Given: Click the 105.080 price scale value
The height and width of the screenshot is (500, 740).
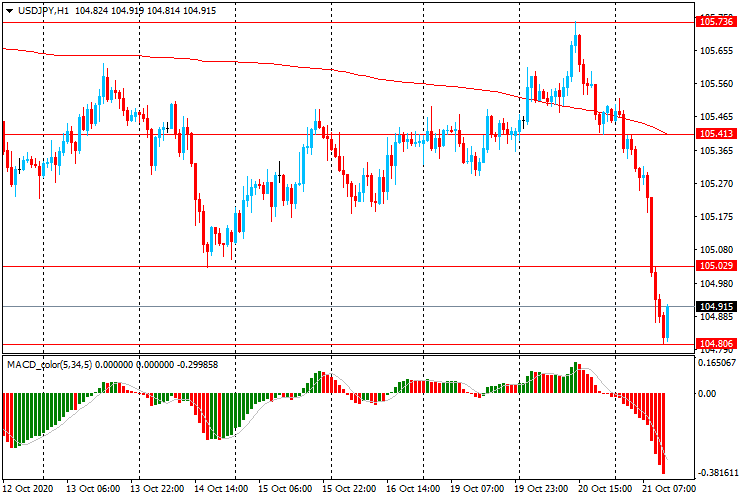Looking at the screenshot, I should pyautogui.click(x=716, y=250).
